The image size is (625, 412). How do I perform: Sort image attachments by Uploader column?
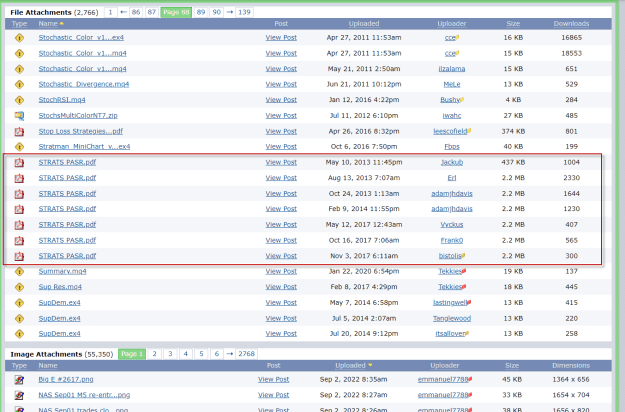pyautogui.click(x=444, y=365)
